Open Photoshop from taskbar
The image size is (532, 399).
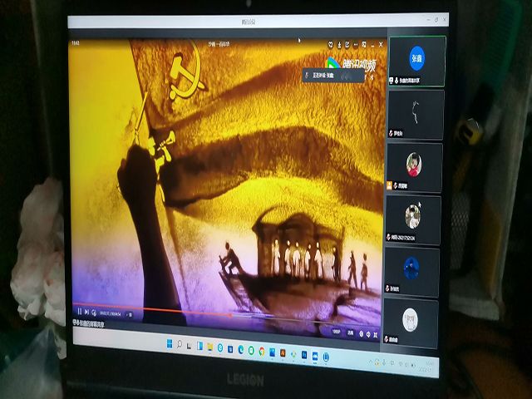(304, 355)
